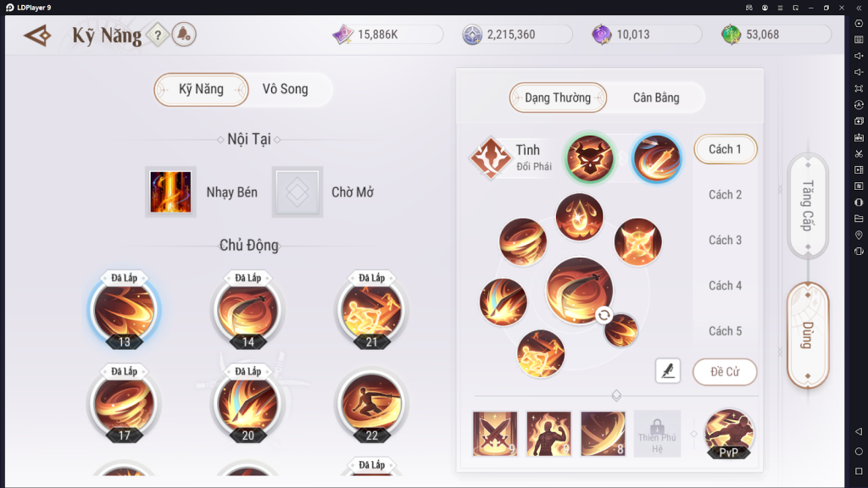
Task: Click the Tăng Cấp vertical button
Action: [x=808, y=206]
